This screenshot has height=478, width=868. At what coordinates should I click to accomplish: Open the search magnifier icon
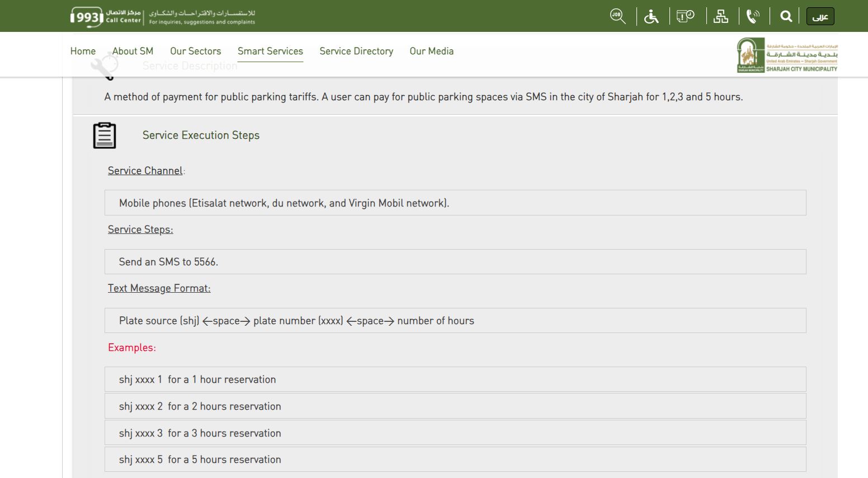pyautogui.click(x=786, y=16)
